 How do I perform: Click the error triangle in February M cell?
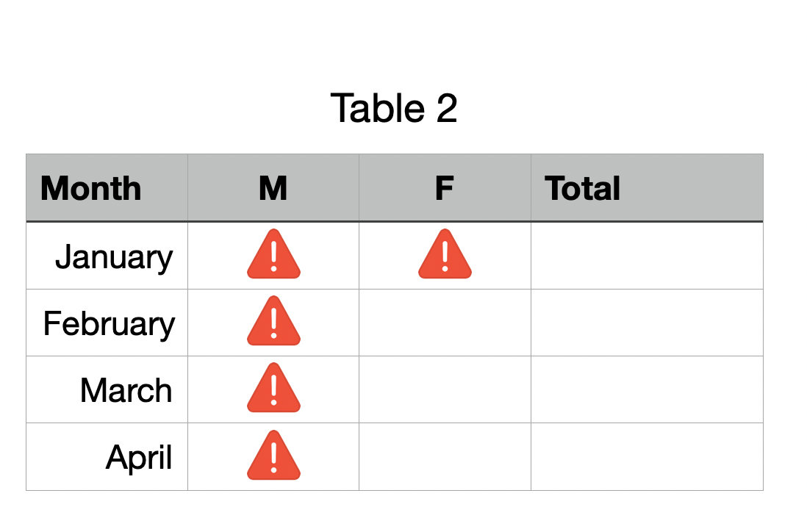(273, 322)
